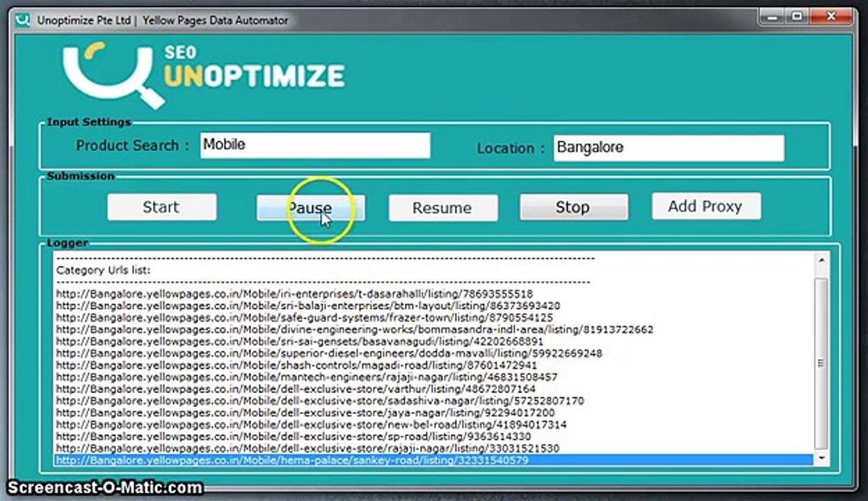Click the logger vertical scrollbar thumb
This screenshot has width=868, height=501.
pyautogui.click(x=821, y=363)
